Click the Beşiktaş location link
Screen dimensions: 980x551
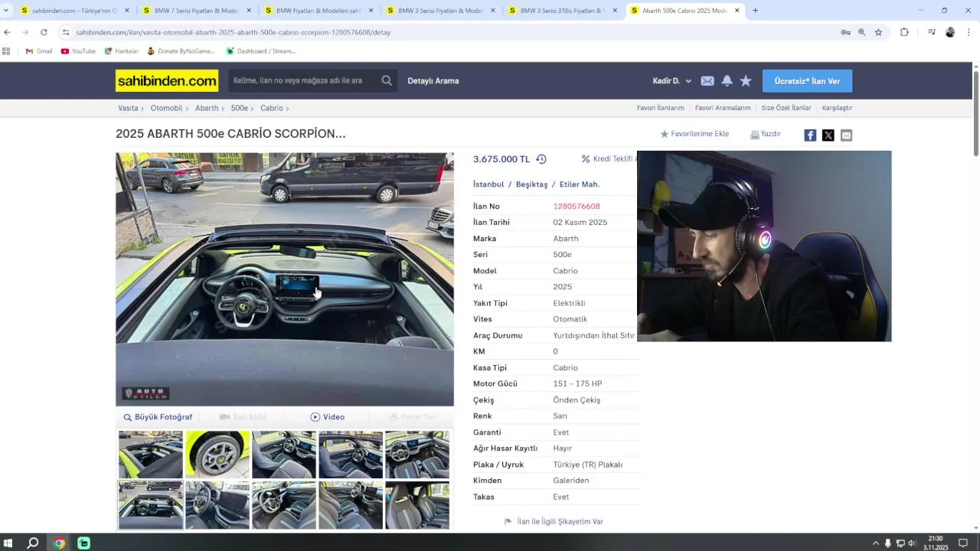[531, 184]
